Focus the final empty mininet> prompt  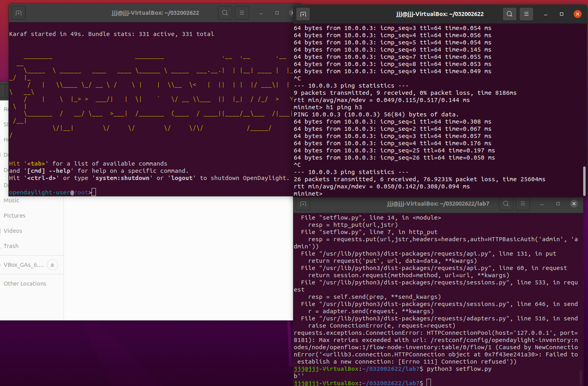(x=308, y=194)
